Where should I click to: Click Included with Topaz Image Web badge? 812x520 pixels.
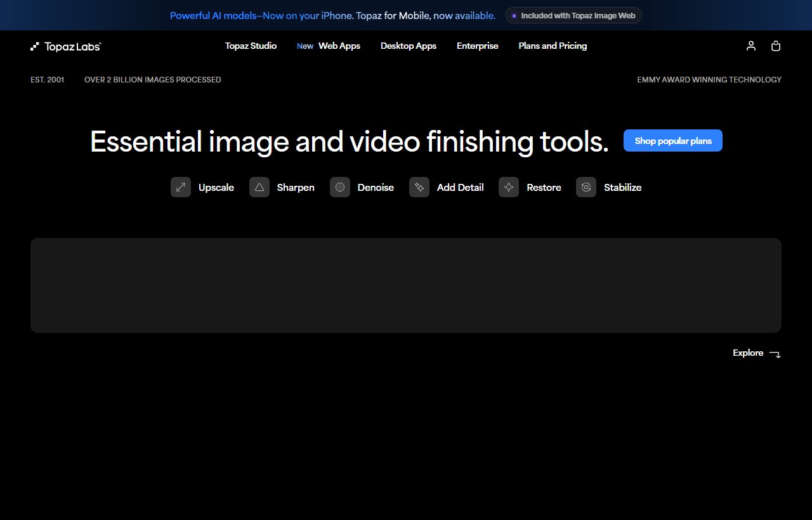pos(573,15)
